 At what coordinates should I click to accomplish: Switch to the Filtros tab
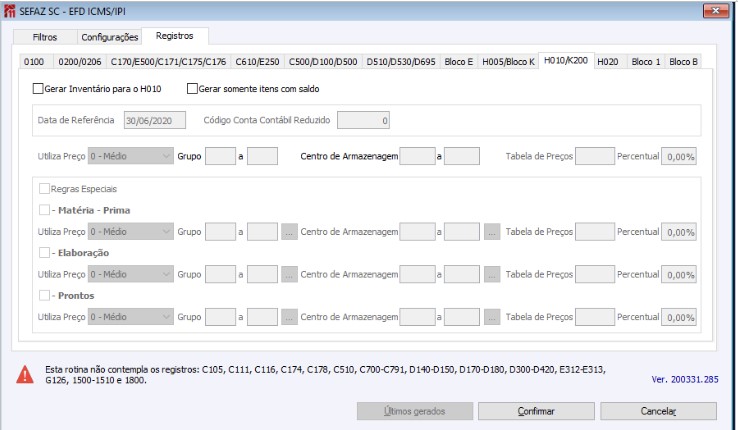pyautogui.click(x=45, y=37)
